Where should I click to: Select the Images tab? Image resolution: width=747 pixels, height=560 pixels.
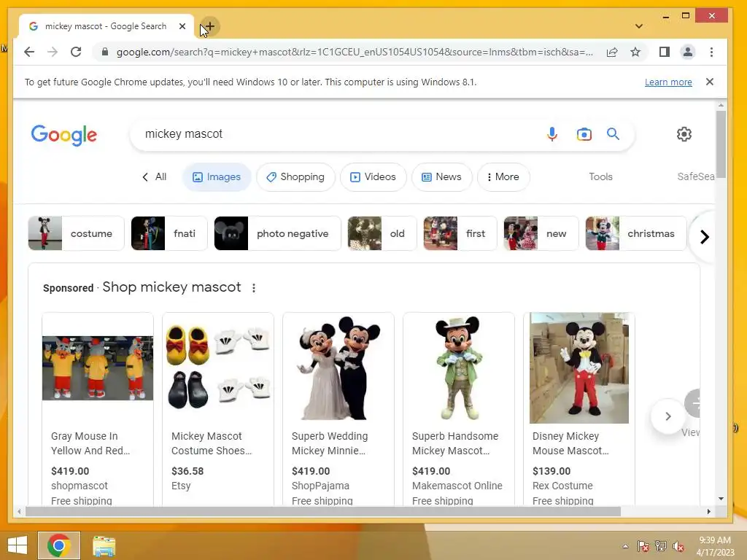pos(217,177)
